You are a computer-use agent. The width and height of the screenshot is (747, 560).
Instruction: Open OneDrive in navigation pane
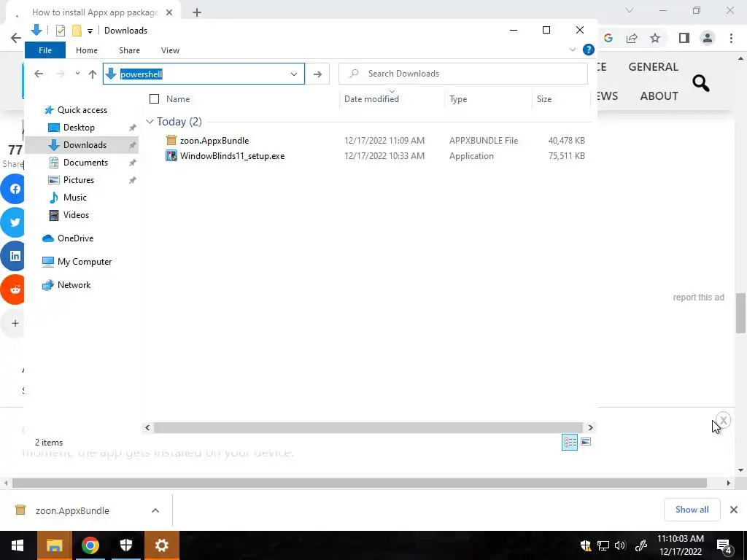(75, 238)
